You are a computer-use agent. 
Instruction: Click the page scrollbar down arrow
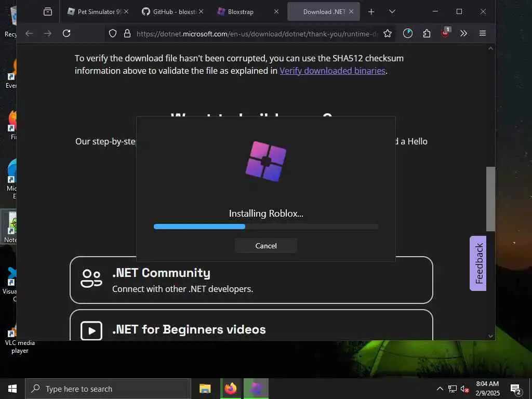[490, 336]
